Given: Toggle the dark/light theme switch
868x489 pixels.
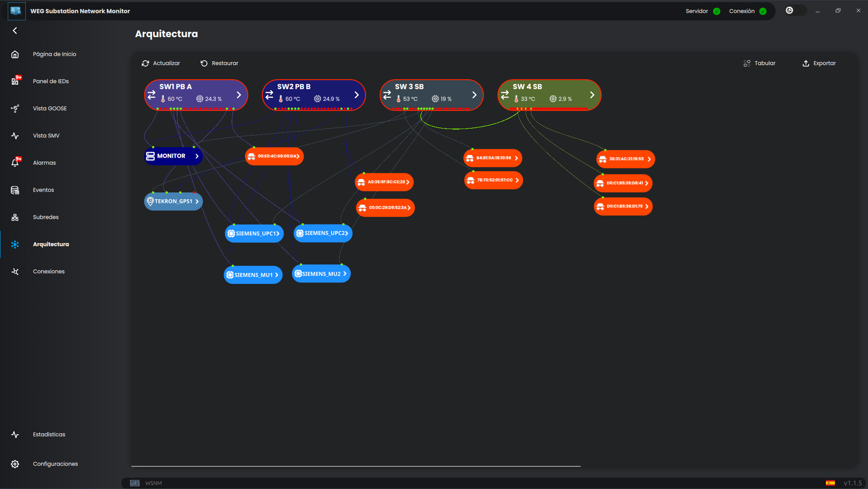Looking at the screenshot, I should tap(795, 10).
